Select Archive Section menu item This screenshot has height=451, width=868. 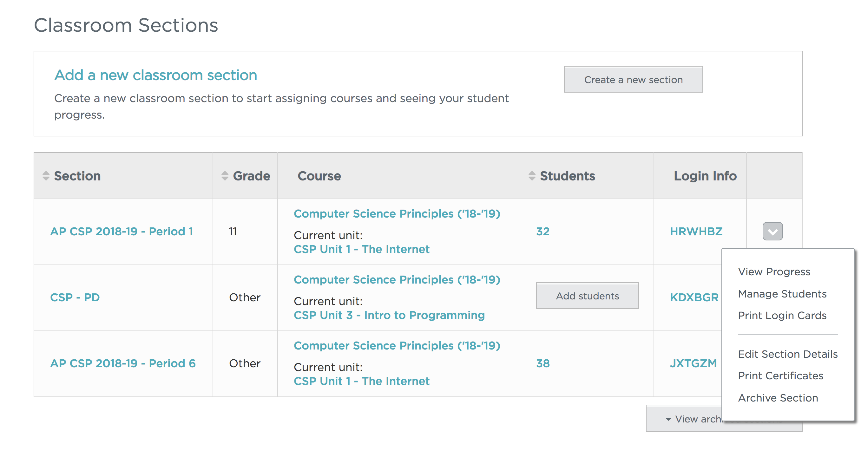[x=778, y=398]
